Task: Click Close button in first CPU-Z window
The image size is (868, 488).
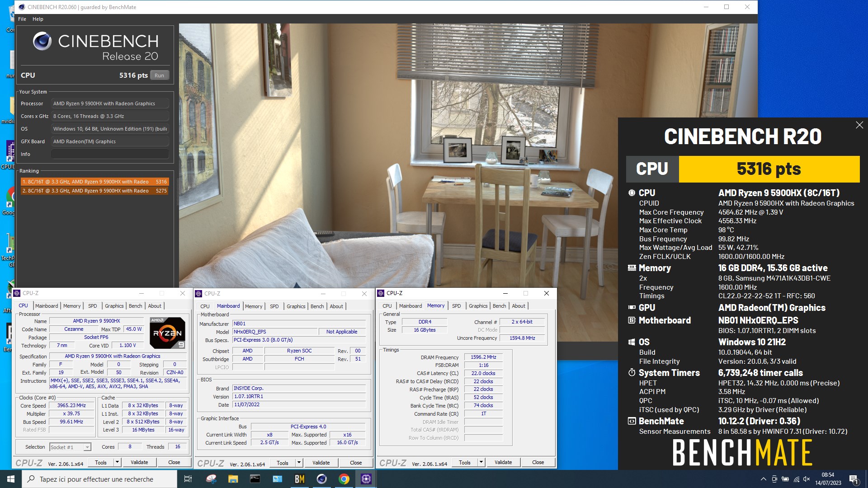Action: (174, 462)
